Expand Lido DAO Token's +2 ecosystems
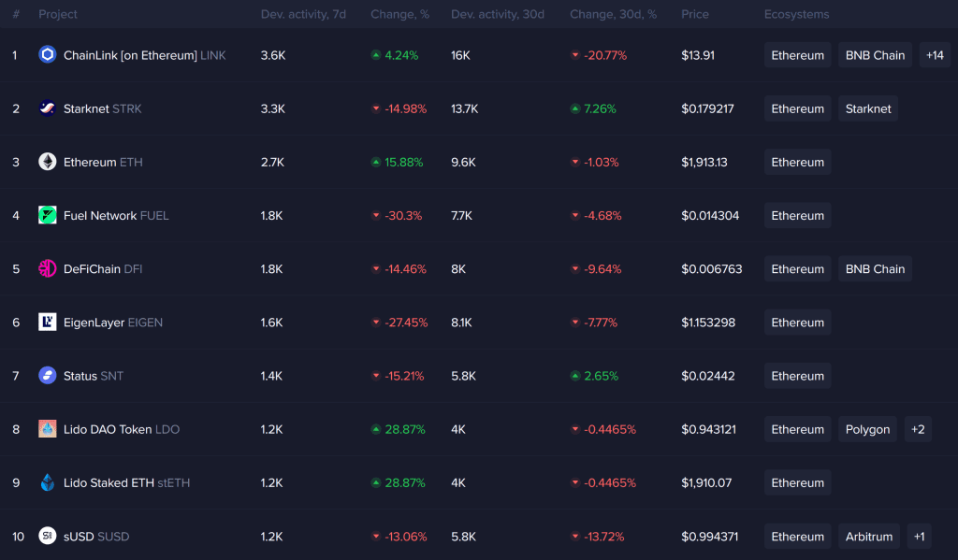Screen dimensions: 958x560 918,429
